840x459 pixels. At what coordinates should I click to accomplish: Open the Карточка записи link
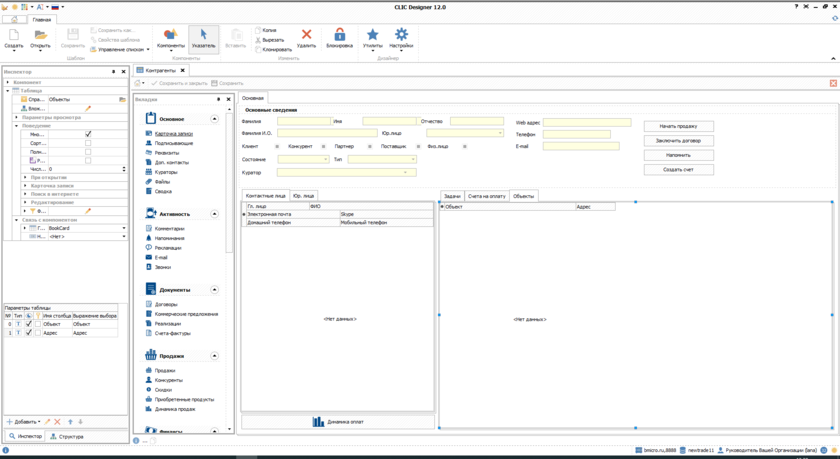[x=174, y=134]
